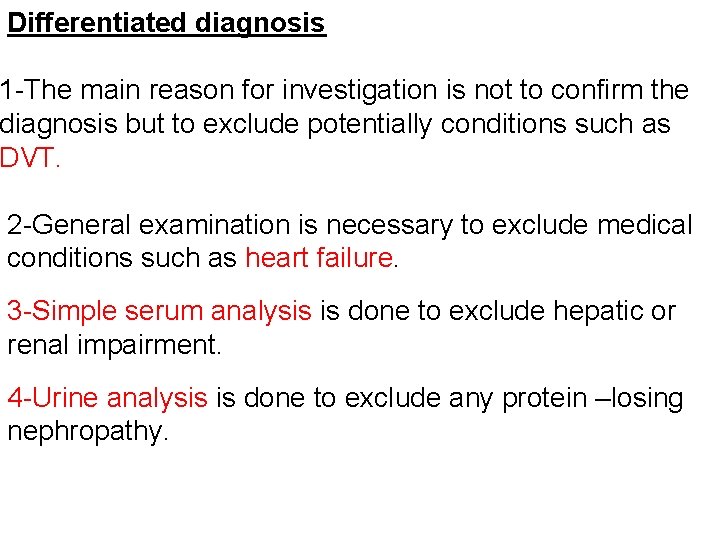The height and width of the screenshot is (540, 720).
Task: Click the word 'medical' in point two
Action: [x=645, y=225]
